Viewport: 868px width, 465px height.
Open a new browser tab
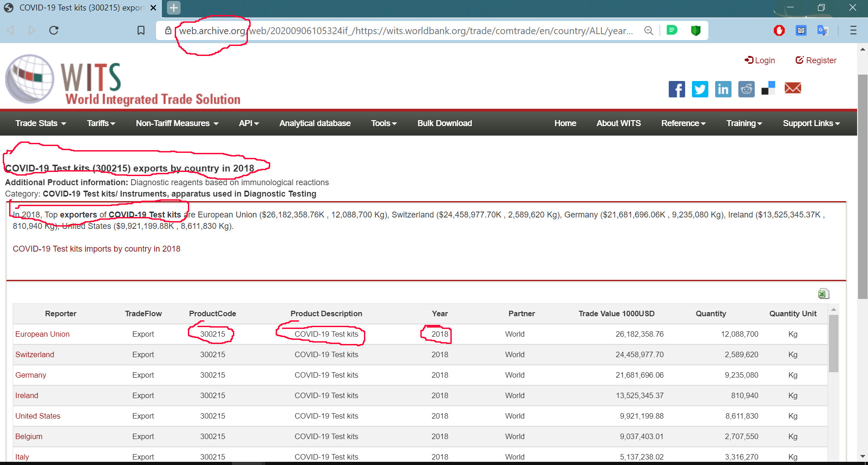tap(174, 8)
